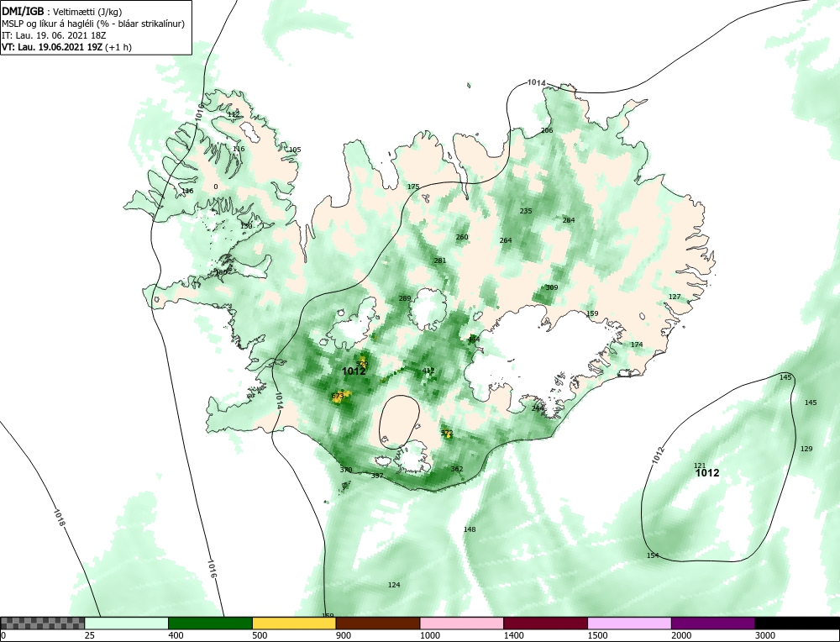Click the map value '362' on south coast
The width and height of the screenshot is (840, 642).
click(x=457, y=469)
